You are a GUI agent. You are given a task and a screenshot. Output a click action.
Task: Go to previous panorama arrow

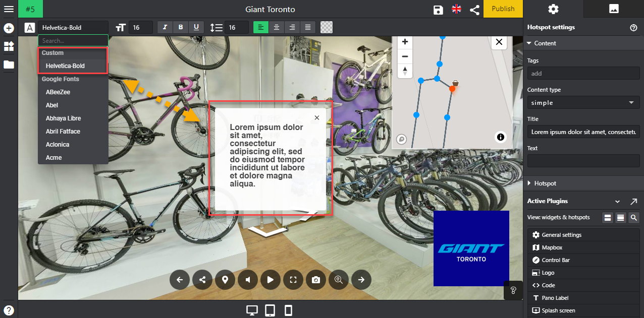[x=180, y=280]
